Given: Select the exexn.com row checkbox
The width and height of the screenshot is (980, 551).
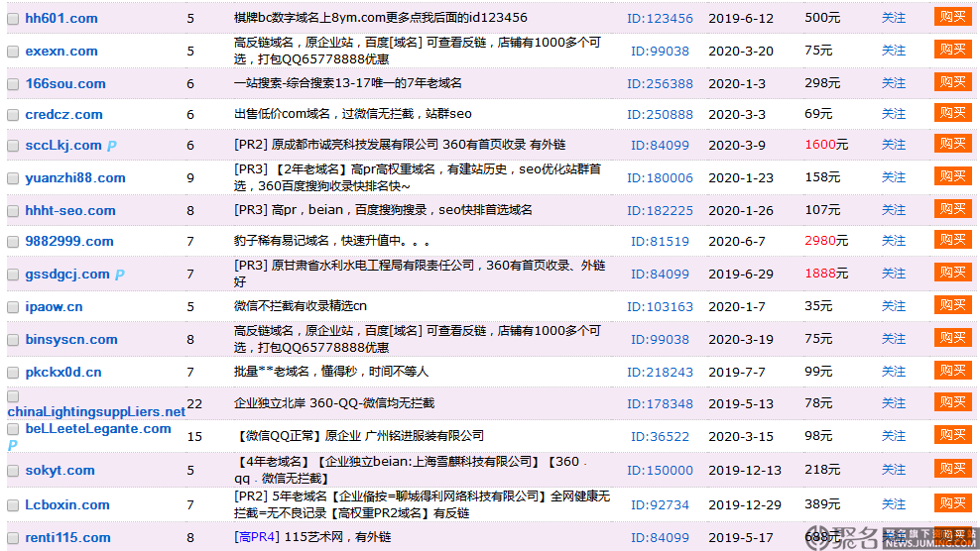Looking at the screenshot, I should coord(13,52).
